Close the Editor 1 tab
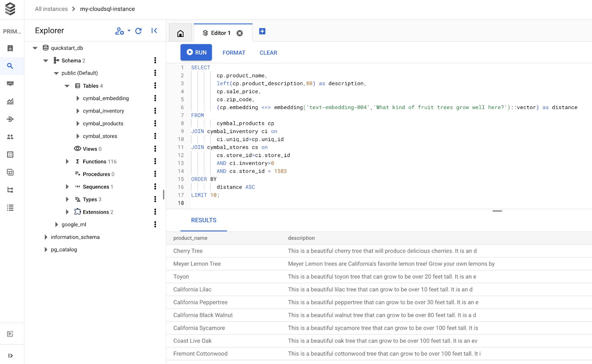This screenshot has width=592, height=364. pos(240,33)
